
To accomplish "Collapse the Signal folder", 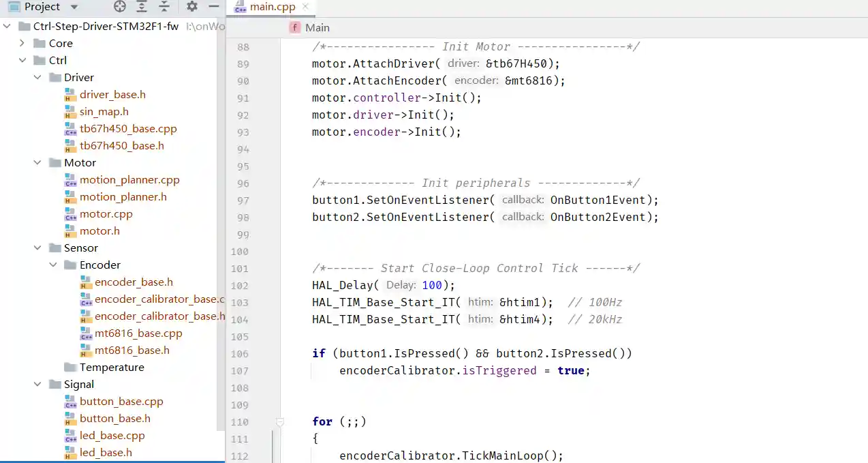I will click(x=38, y=385).
